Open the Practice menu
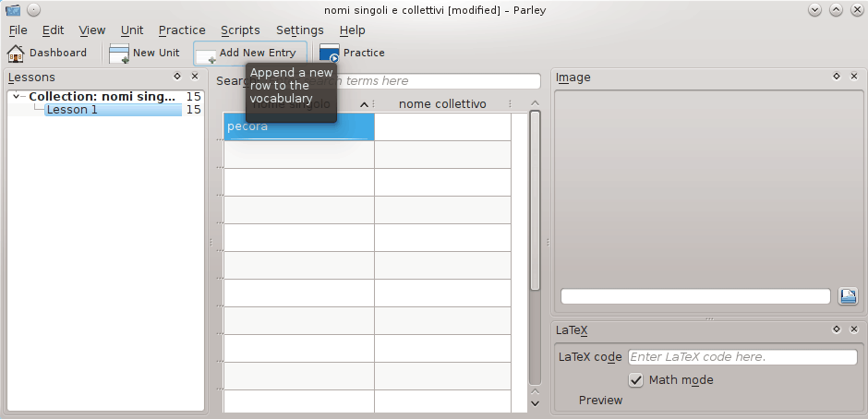This screenshot has height=419, width=868. [x=182, y=30]
